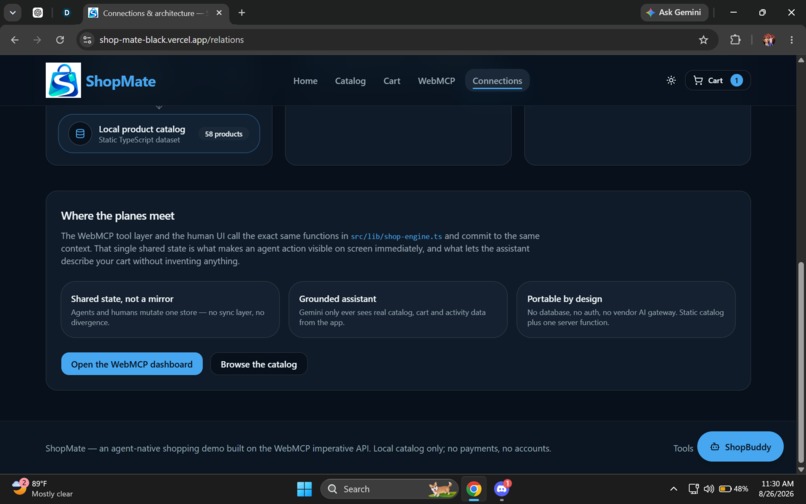Open the WebMCP nav link
Viewport: 806px width, 504px height.
coord(436,81)
